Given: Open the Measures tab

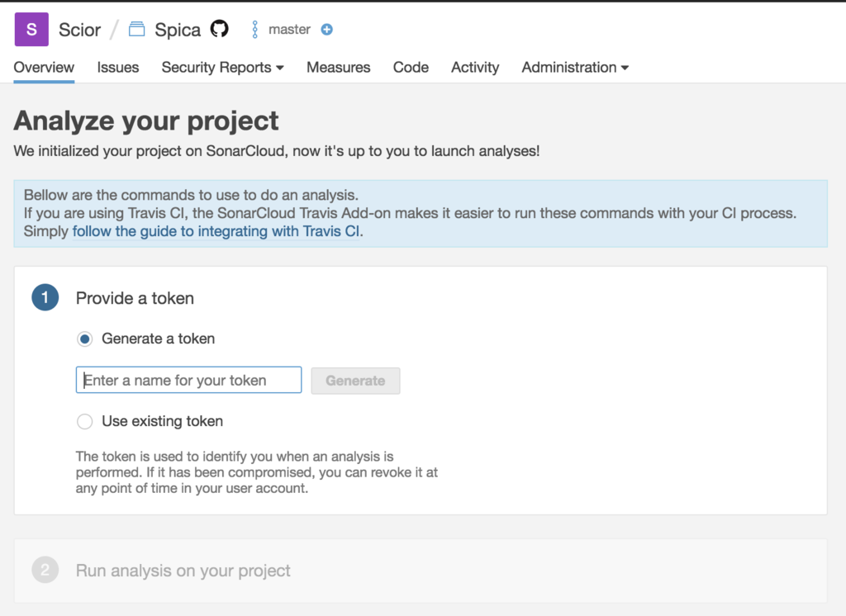Looking at the screenshot, I should [x=338, y=68].
